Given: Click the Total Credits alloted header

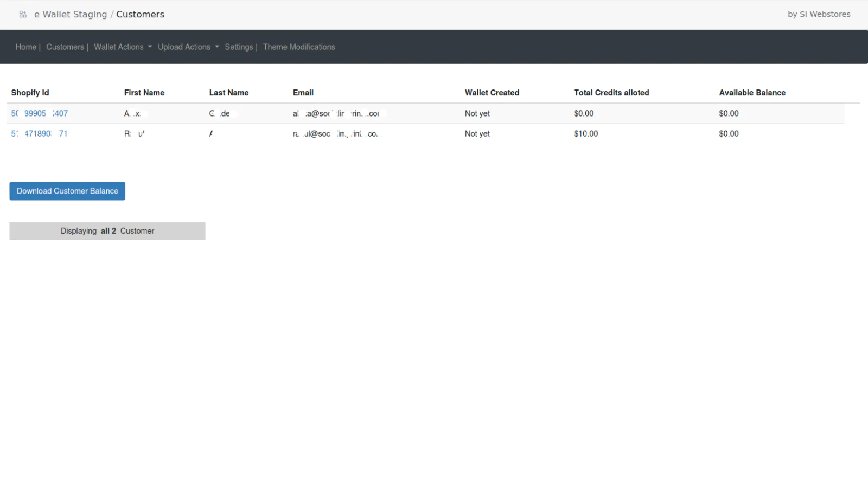Looking at the screenshot, I should coord(611,93).
